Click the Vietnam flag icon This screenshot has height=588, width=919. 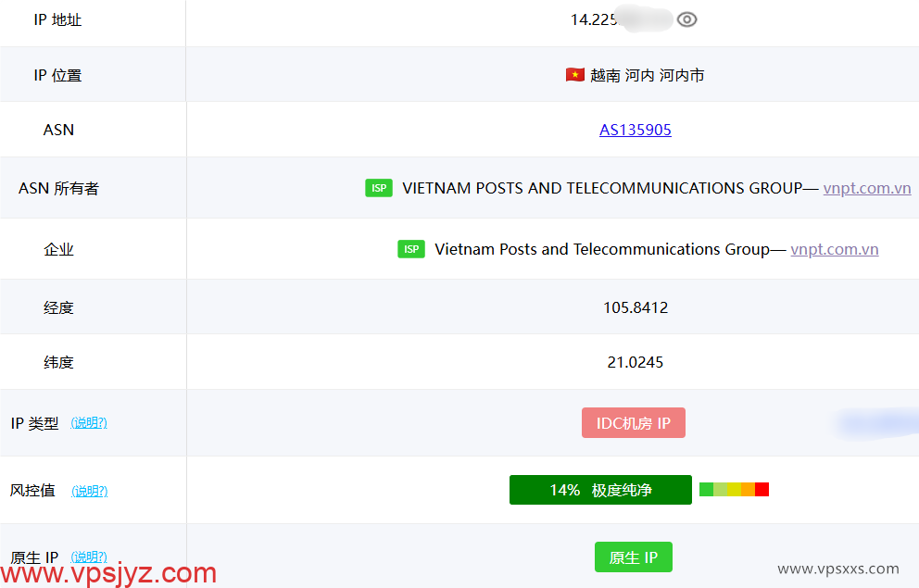click(x=575, y=75)
